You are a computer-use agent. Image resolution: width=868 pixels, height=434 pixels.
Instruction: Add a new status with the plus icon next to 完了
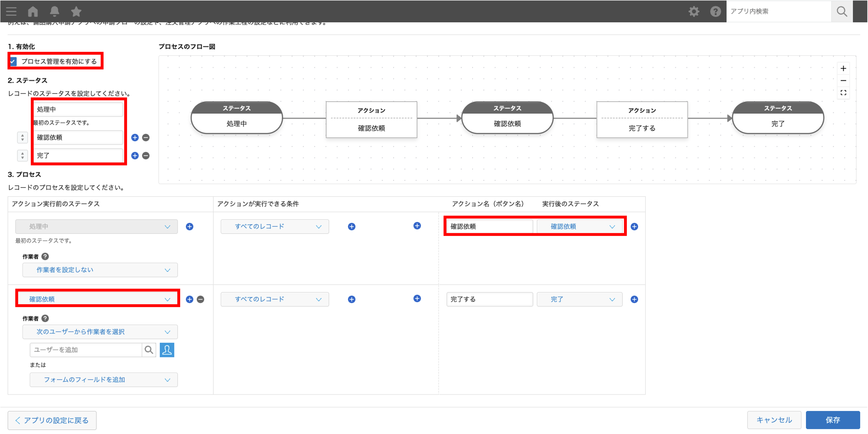[135, 155]
